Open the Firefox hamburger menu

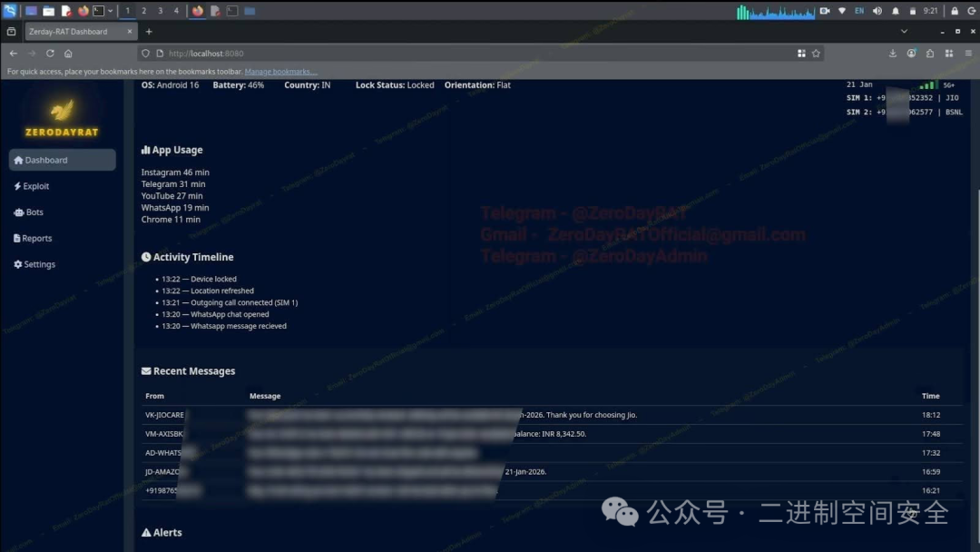click(968, 54)
